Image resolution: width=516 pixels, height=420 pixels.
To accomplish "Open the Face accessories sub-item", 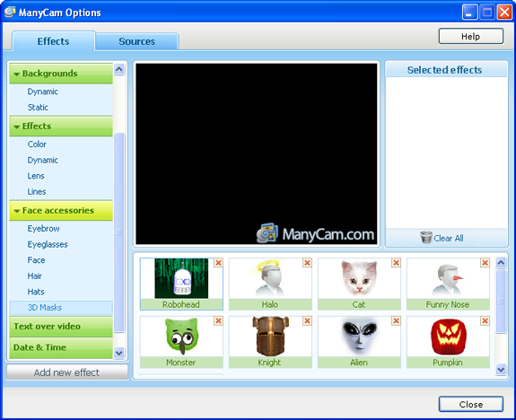I will (36, 260).
